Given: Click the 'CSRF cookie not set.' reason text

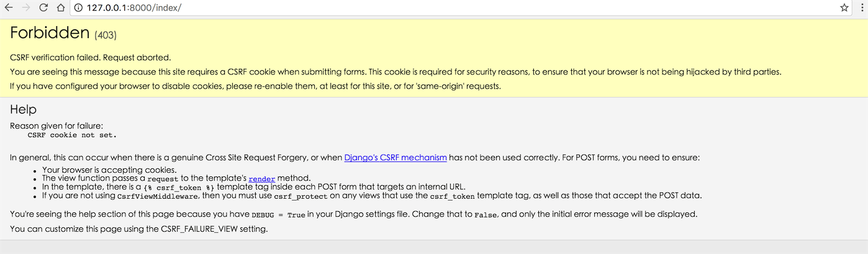Looking at the screenshot, I should [x=72, y=135].
